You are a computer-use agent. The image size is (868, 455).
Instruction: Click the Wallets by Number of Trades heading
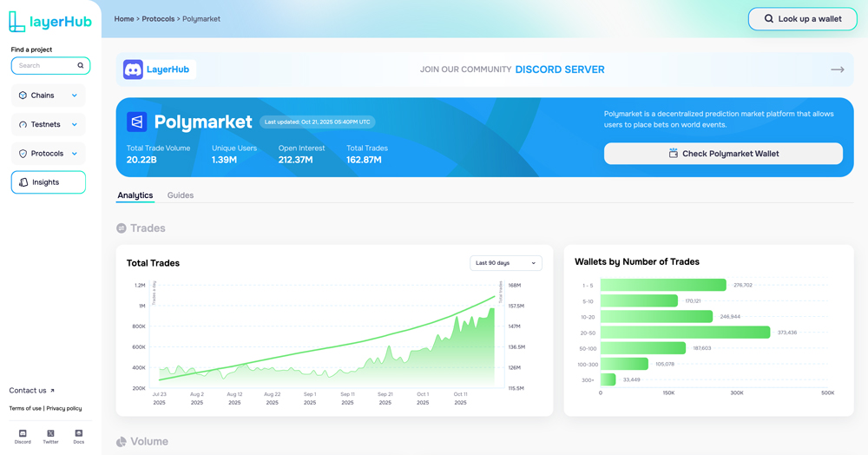pos(637,262)
